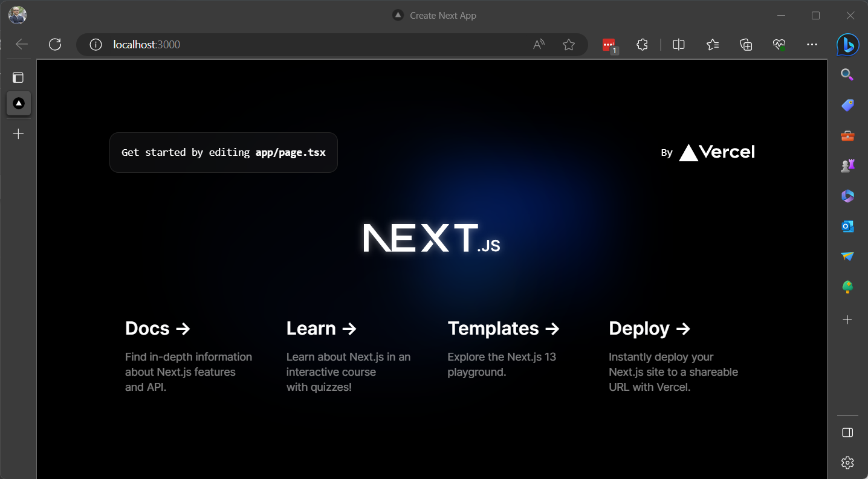Open the Extensions puzzle icon
This screenshot has height=479, width=868.
[x=642, y=44]
